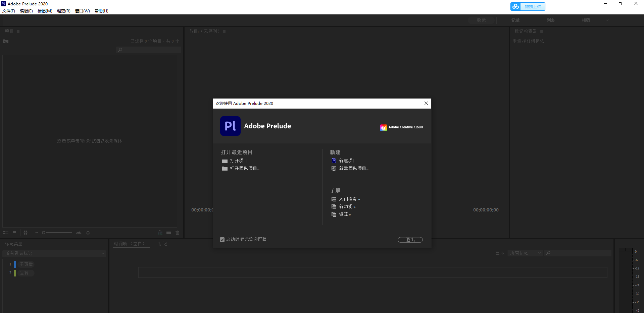Click the 拖拽上传 button
Viewport: 644px width, 313px height.
click(528, 6)
